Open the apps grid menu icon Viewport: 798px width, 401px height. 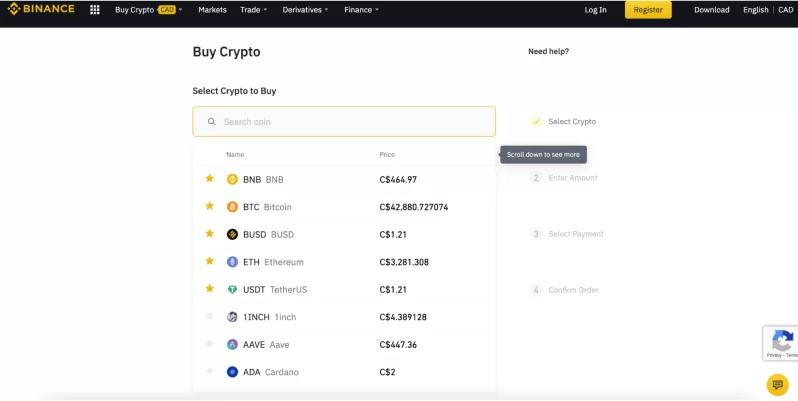tap(95, 10)
